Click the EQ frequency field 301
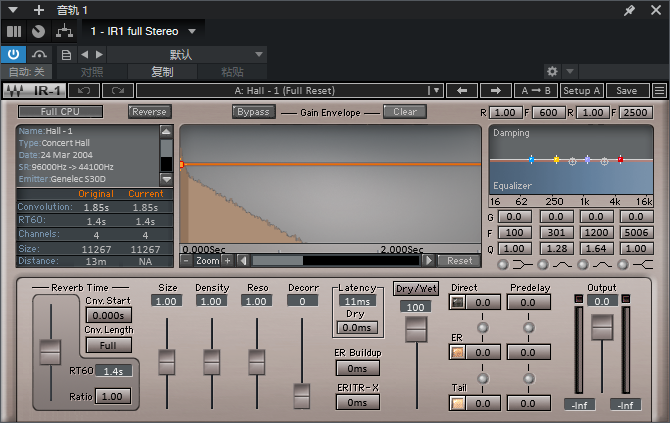The height and width of the screenshot is (423, 670). (x=556, y=233)
